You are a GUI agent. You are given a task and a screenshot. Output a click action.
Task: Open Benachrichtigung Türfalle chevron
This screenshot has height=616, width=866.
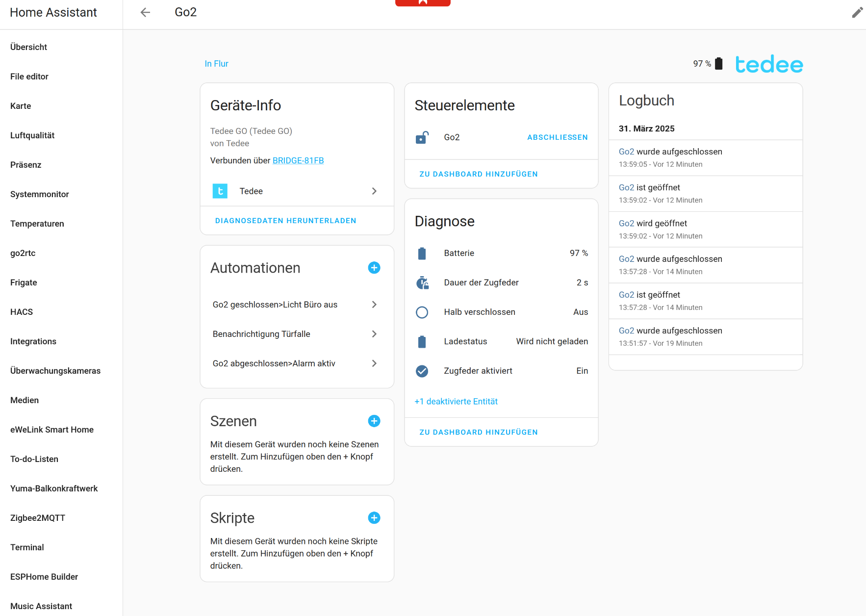[374, 334]
